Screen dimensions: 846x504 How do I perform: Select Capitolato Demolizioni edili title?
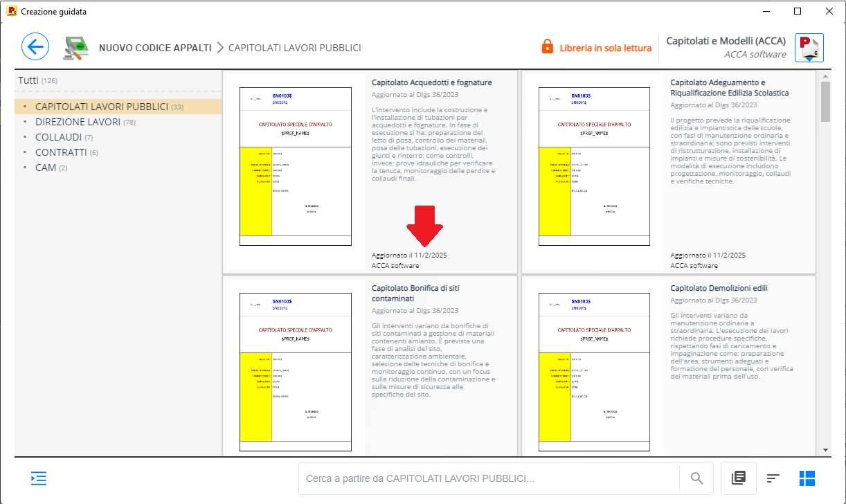click(x=719, y=288)
